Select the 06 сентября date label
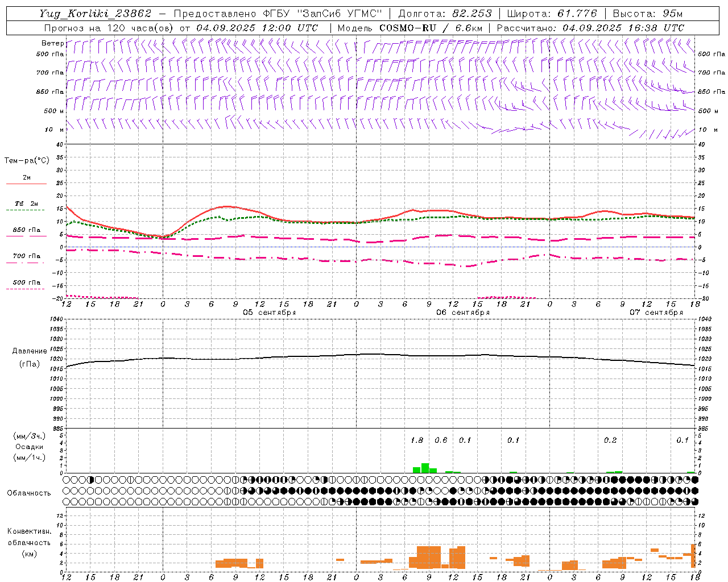The image size is (728, 582). pyautogui.click(x=463, y=313)
